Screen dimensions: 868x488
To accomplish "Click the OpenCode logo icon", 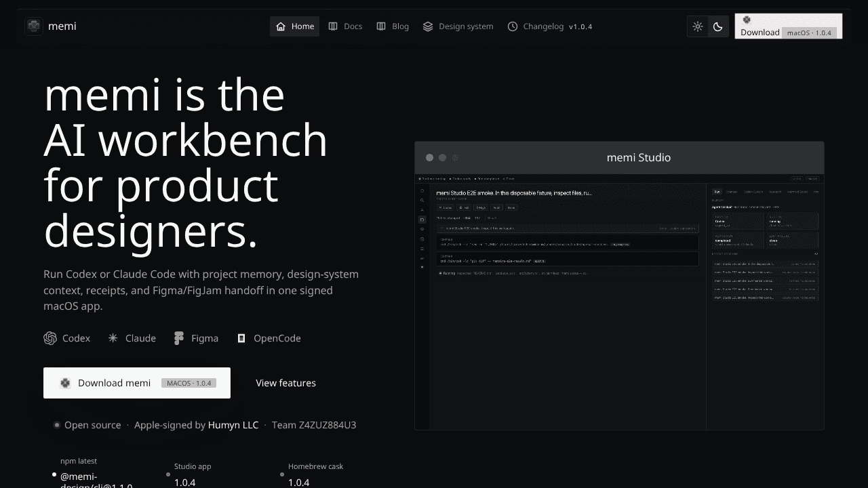I will tap(241, 338).
